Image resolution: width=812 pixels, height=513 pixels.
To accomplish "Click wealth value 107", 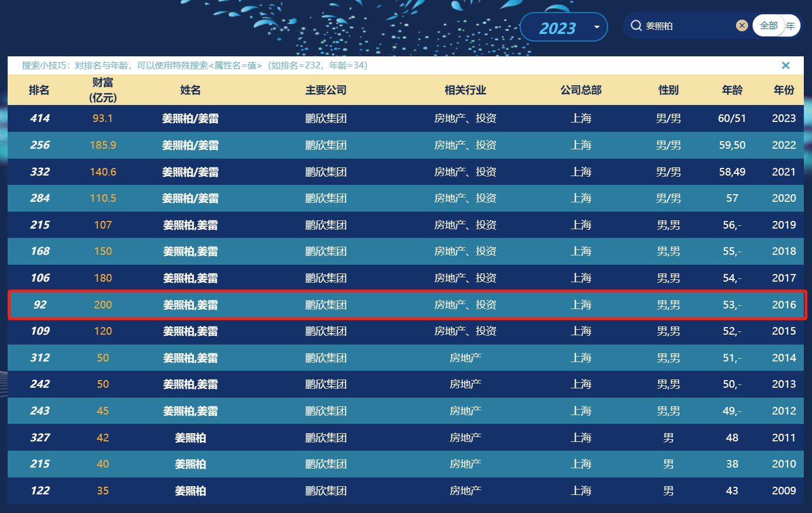I will coord(103,225).
